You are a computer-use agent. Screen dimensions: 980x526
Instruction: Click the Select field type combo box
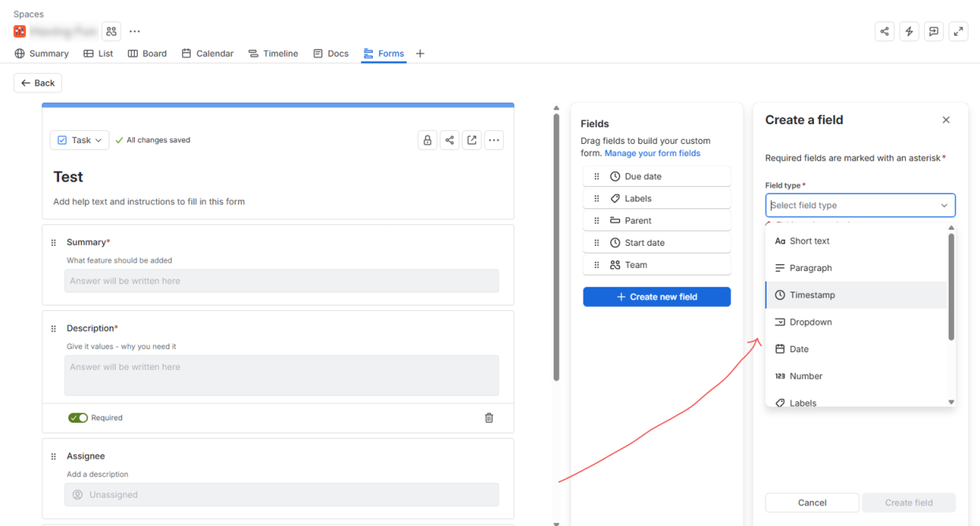tap(861, 205)
